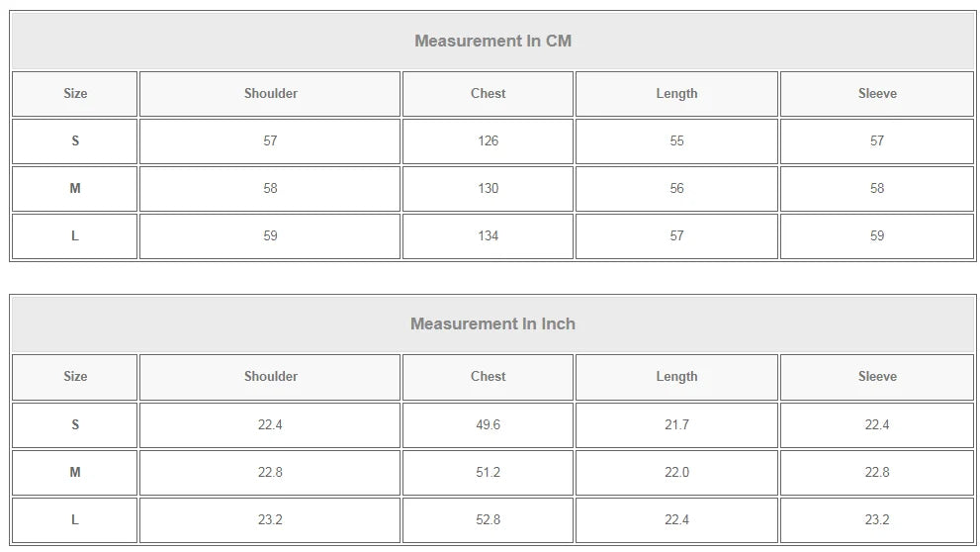Image resolution: width=980 pixels, height=552 pixels.
Task: Select the length value 21.7 in the Inch table
Action: [676, 424]
